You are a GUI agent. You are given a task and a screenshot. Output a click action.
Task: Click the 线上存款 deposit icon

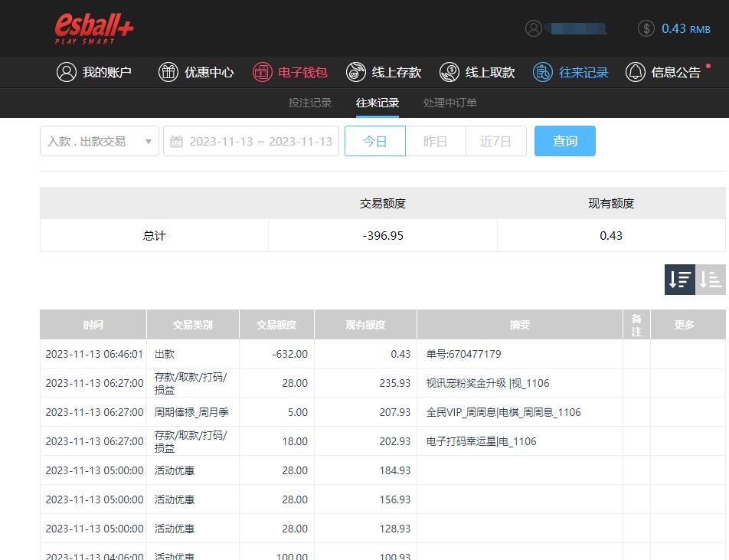pos(356,72)
